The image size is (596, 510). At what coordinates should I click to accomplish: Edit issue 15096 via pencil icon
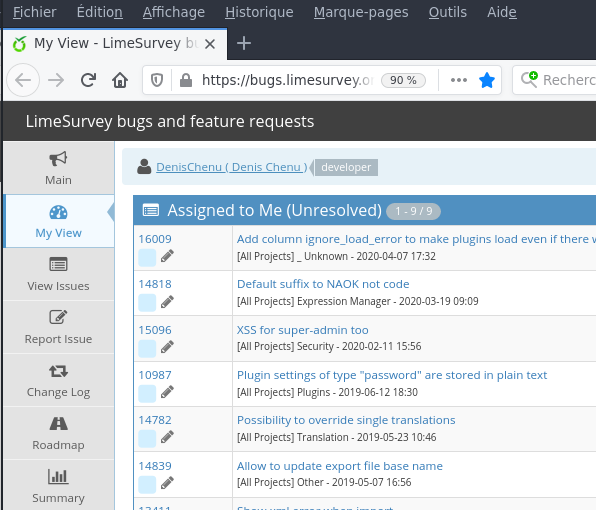tap(167, 347)
